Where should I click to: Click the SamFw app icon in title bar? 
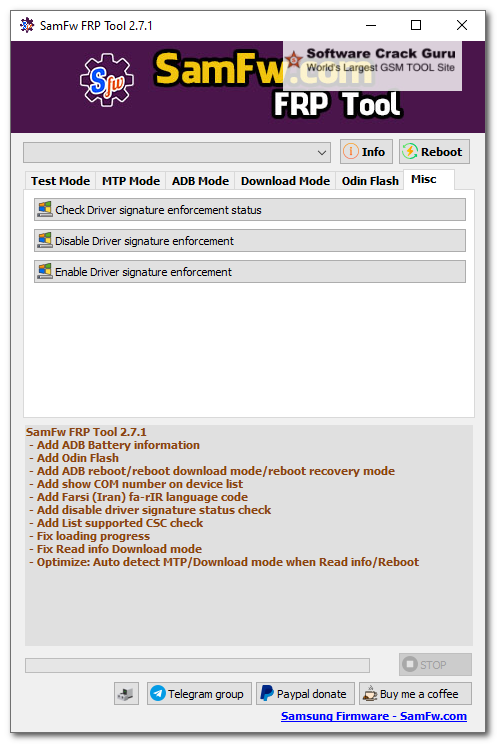point(27,25)
